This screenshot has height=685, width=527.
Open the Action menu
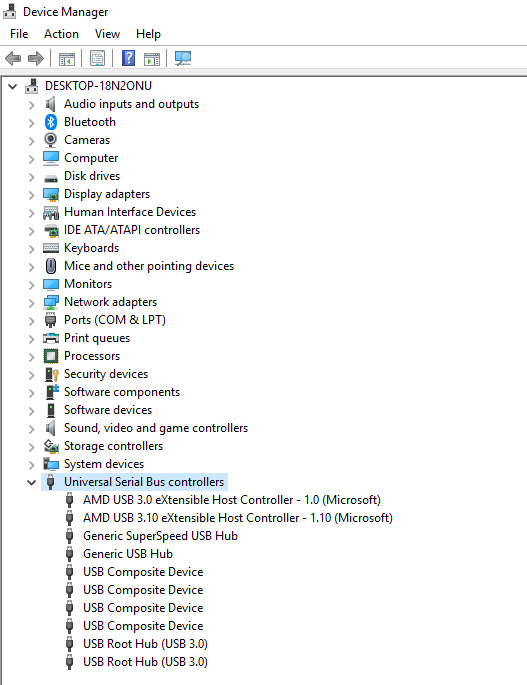(x=61, y=34)
